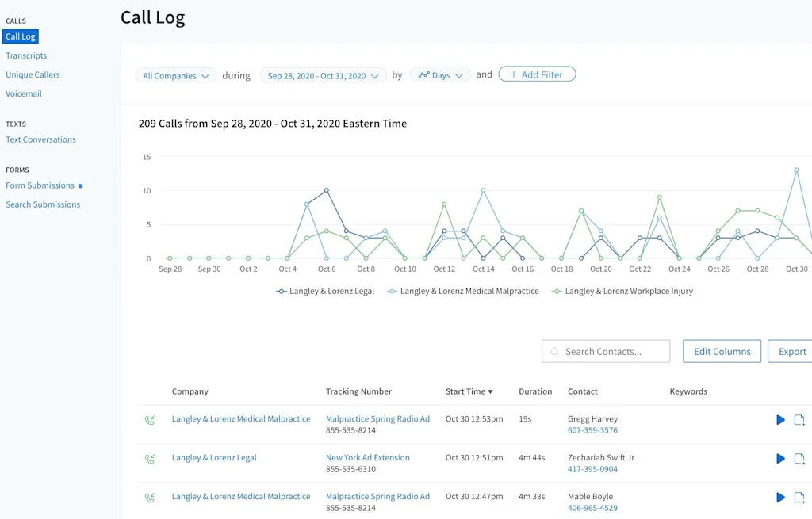Open the Langley & Lorenz Medical Malpractice link in Gregg Harvey's row

tap(241, 419)
